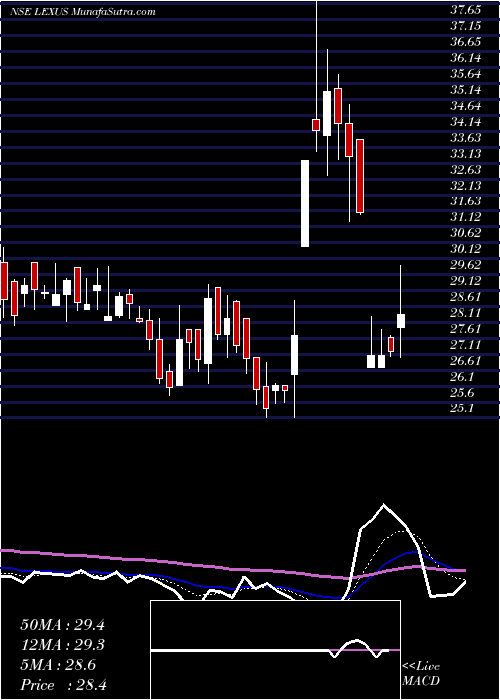Click the 27.11 price axis label
This screenshot has width=500, height=700.
[x=465, y=345]
